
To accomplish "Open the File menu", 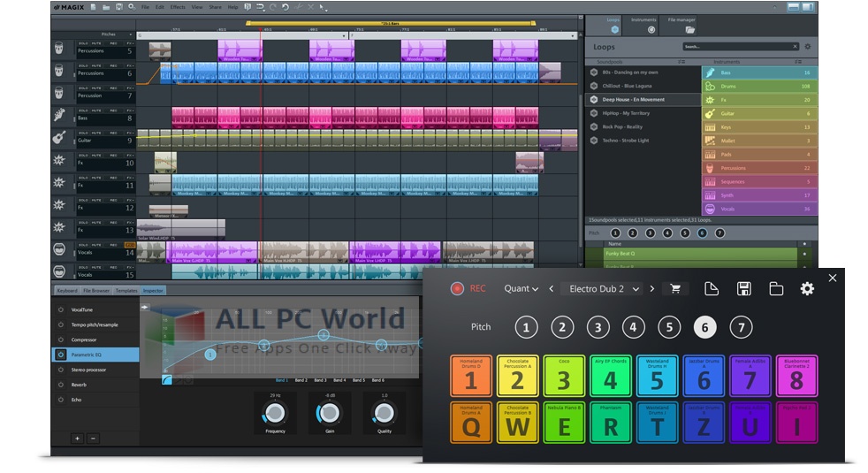I will pos(145,7).
